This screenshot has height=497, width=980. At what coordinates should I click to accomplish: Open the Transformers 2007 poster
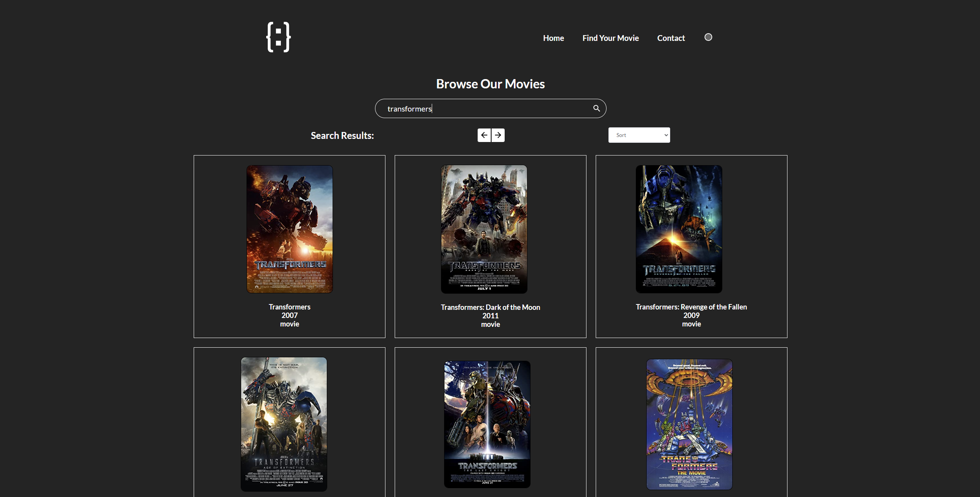(289, 229)
